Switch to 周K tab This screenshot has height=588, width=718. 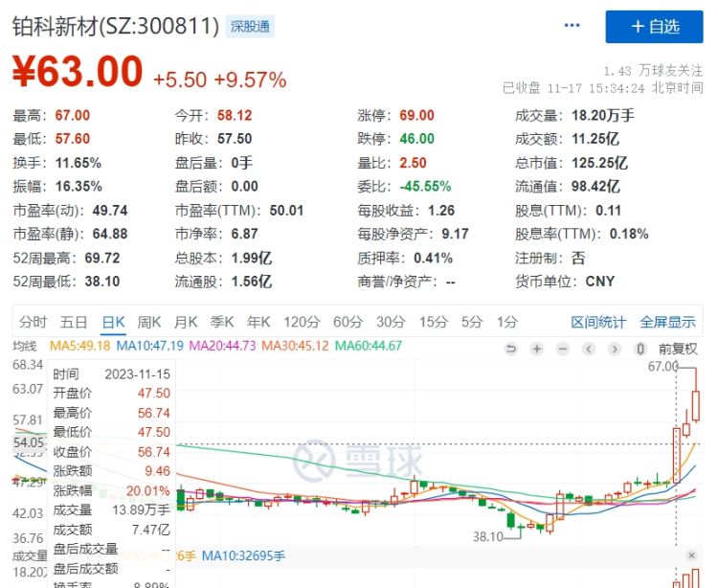point(149,322)
